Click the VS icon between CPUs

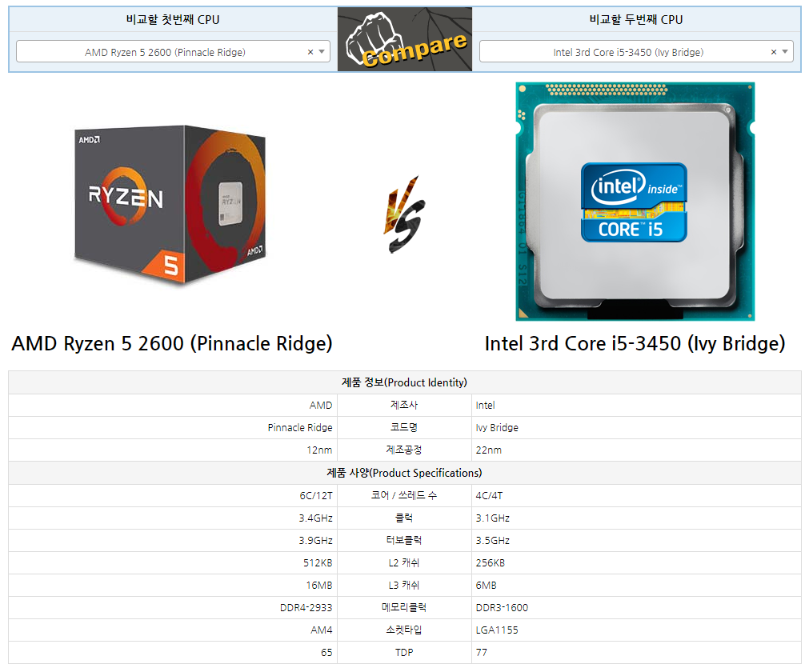click(x=404, y=214)
